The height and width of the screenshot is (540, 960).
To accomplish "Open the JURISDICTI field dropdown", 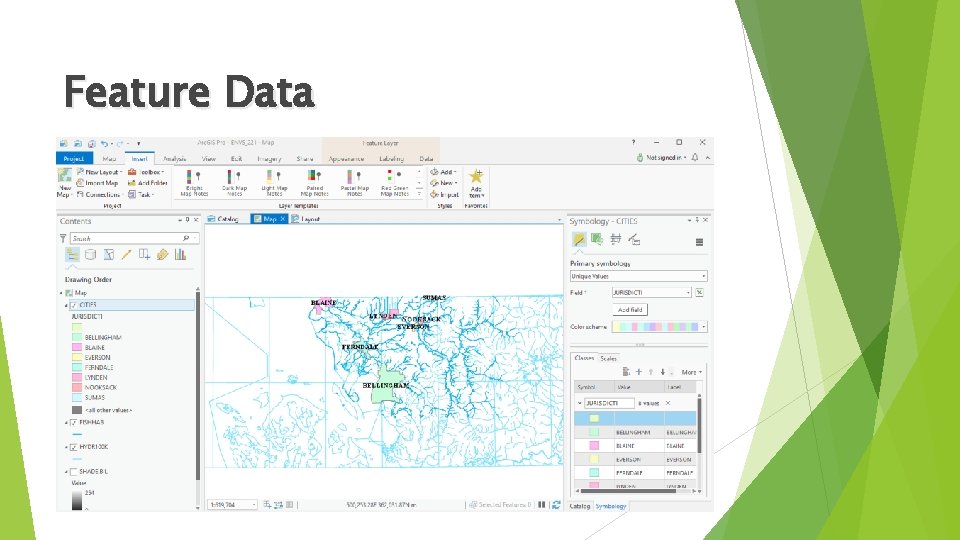I will [x=651, y=293].
